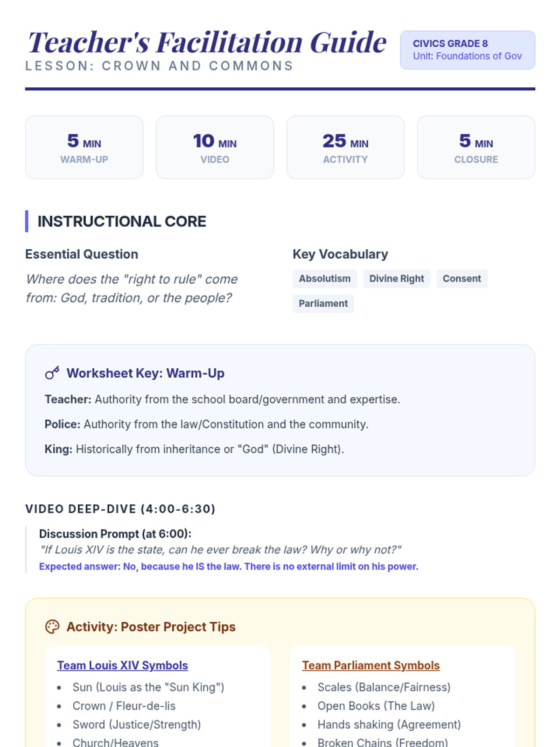Viewport: 560px width, 747px height.
Task: Click the Civics Grade 8 badge
Action: point(468,50)
